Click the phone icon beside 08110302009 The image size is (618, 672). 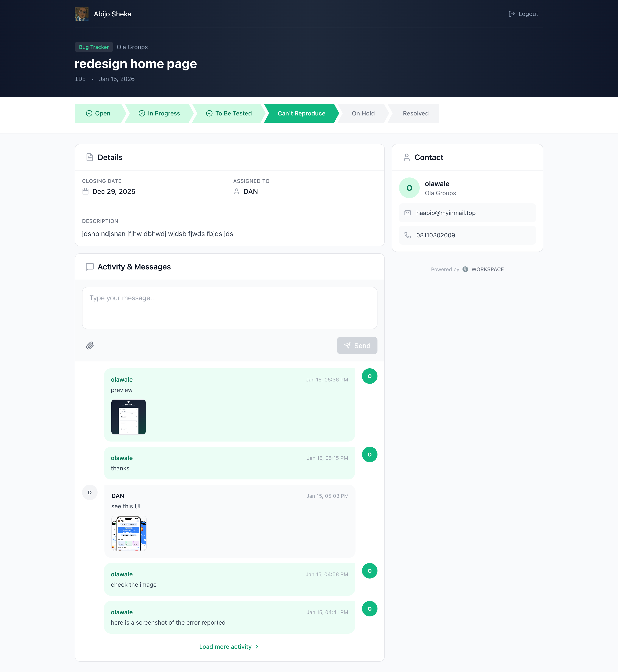point(407,235)
